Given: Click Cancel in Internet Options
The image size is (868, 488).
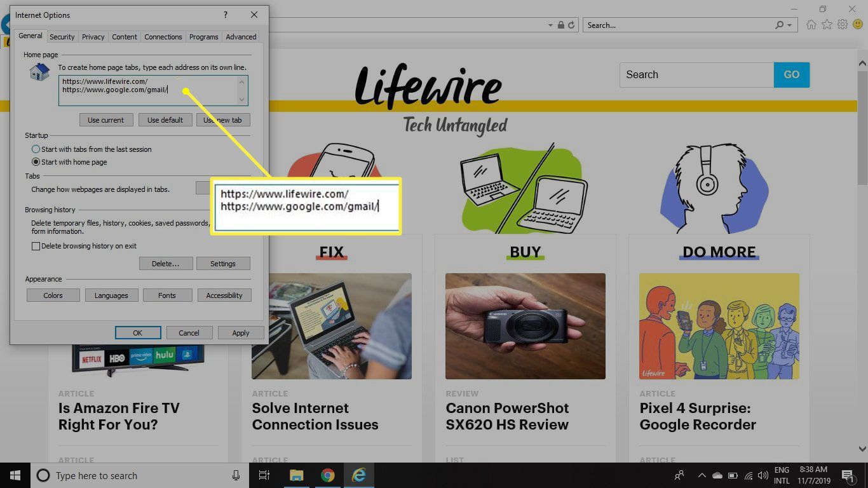Looking at the screenshot, I should point(189,333).
